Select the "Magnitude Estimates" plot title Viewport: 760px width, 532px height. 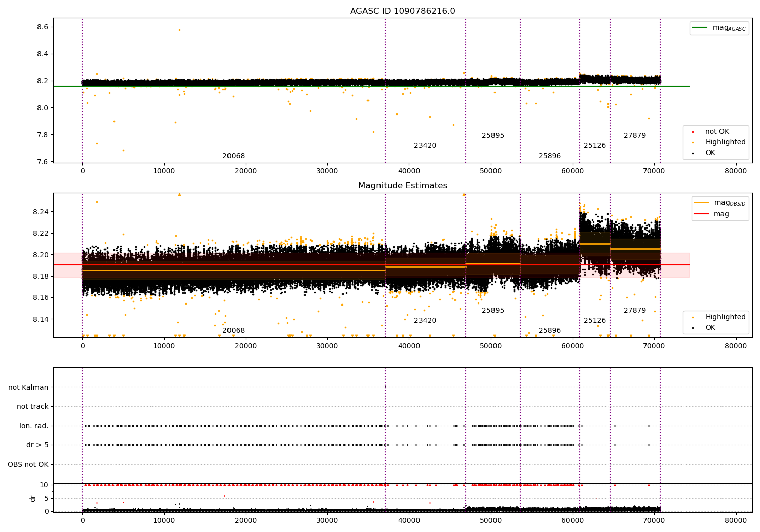click(x=402, y=186)
